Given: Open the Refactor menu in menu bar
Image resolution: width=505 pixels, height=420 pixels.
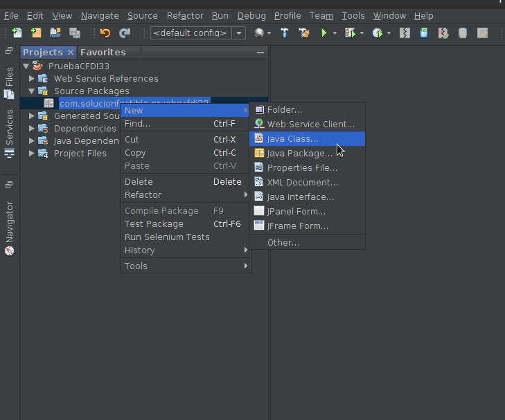Looking at the screenshot, I should [x=185, y=15].
